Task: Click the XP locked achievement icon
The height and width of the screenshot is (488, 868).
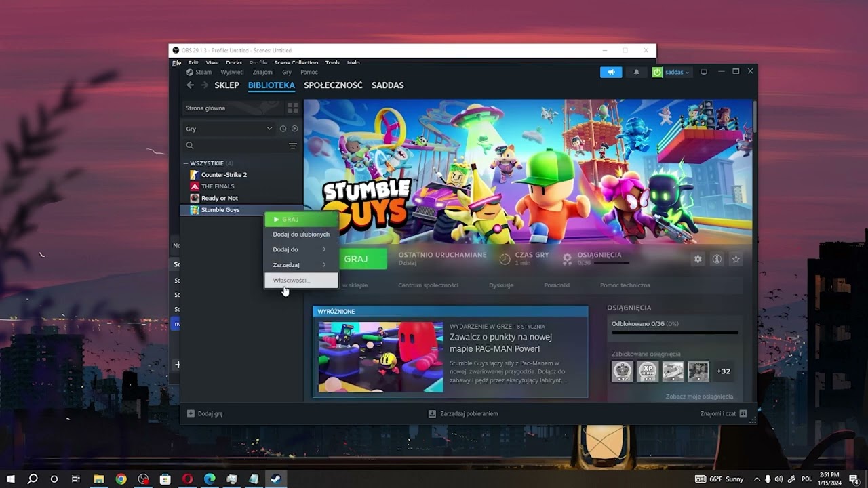Action: pyautogui.click(x=648, y=371)
